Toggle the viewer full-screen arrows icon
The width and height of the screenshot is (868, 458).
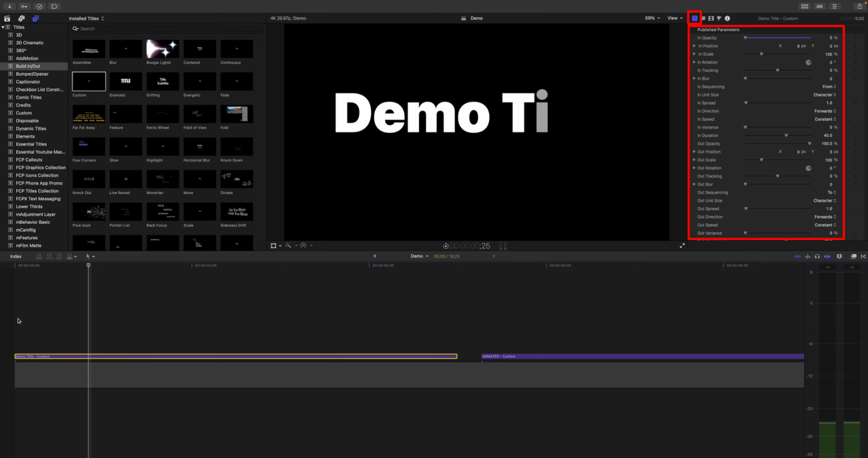[x=682, y=246]
